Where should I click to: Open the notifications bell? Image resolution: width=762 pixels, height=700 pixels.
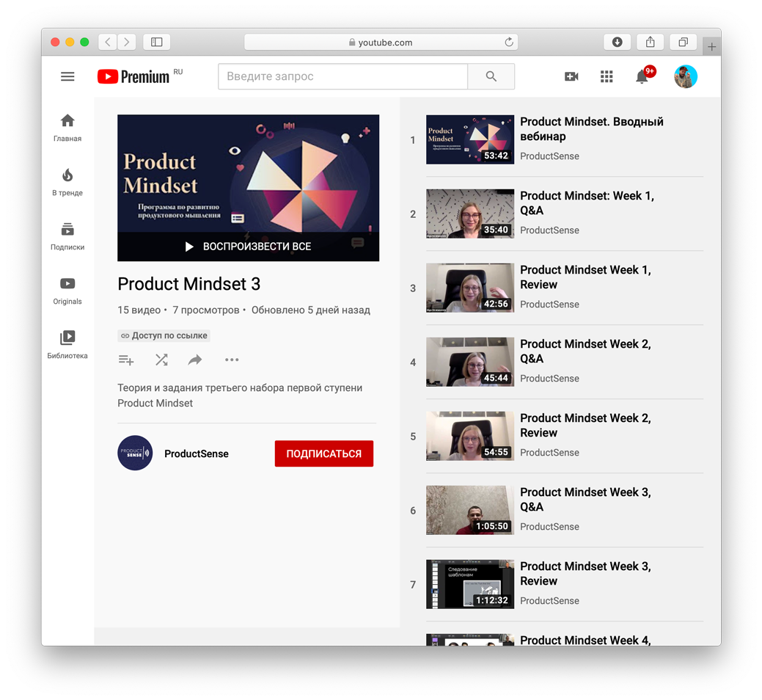click(x=642, y=76)
